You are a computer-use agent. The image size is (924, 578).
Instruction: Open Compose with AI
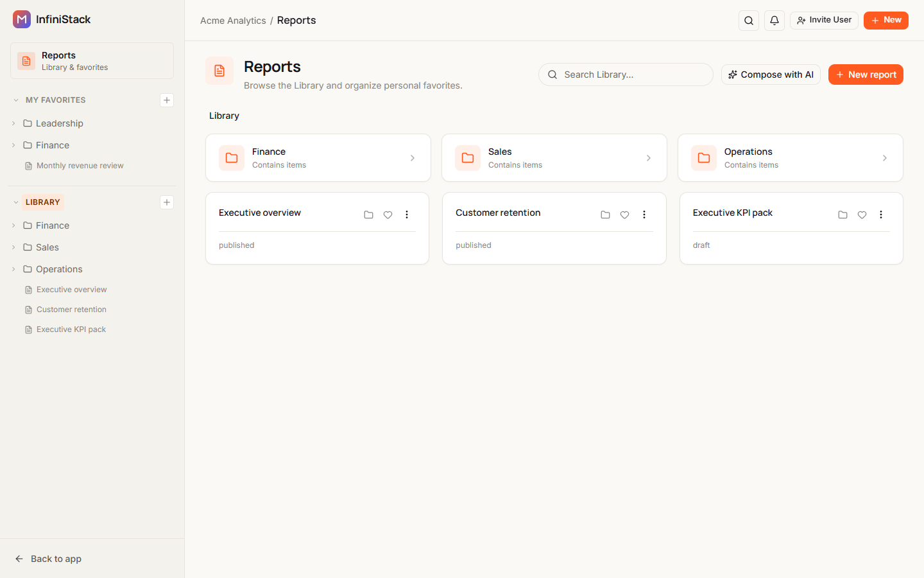tap(771, 74)
